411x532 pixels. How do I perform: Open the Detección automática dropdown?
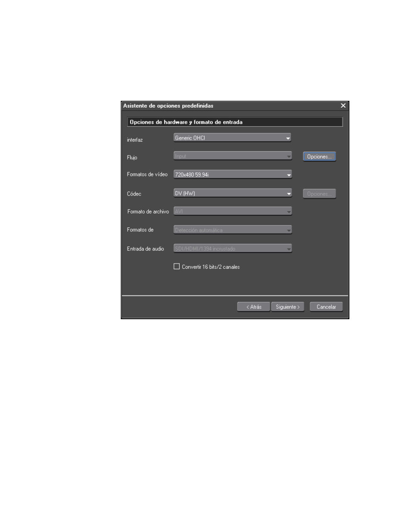coord(233,230)
